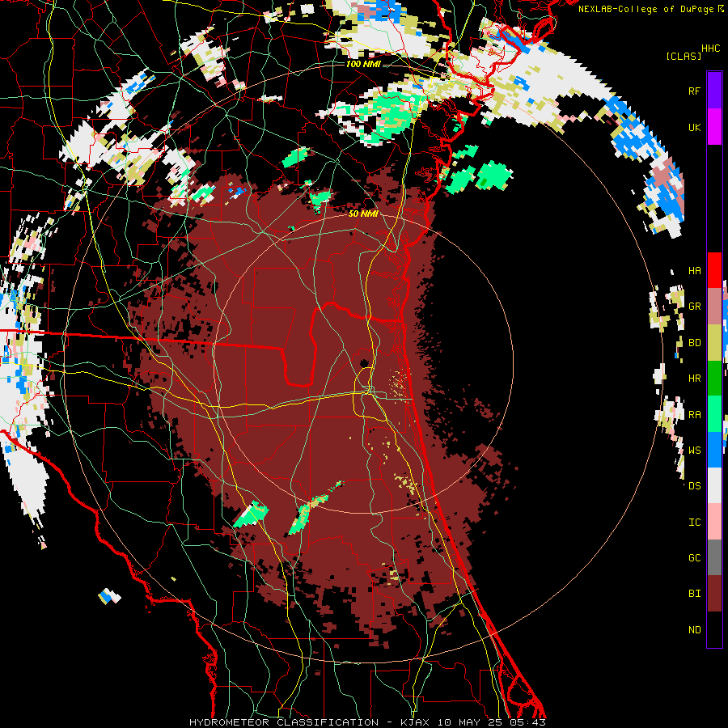Click the GC legend label
The image size is (728, 728).
tap(694, 557)
